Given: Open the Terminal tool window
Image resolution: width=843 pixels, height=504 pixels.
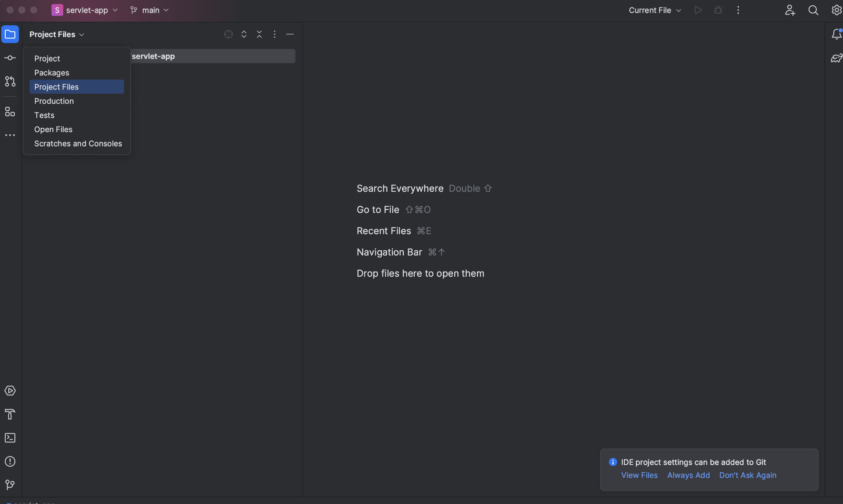Looking at the screenshot, I should click(x=10, y=438).
